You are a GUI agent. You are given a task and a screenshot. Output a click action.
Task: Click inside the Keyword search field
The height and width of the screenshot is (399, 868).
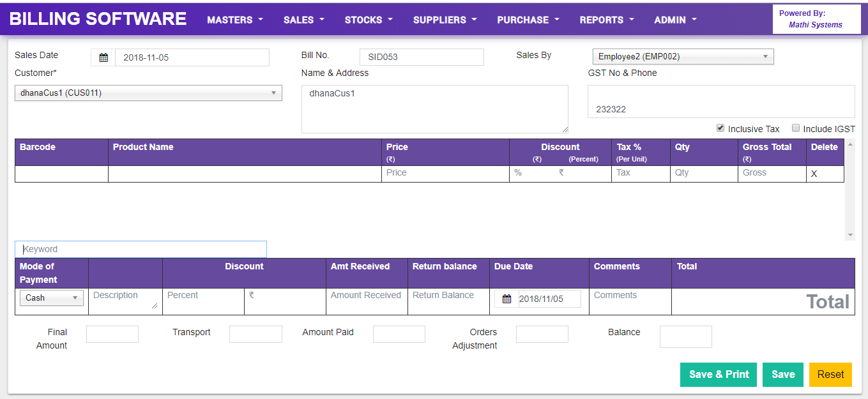tap(141, 249)
